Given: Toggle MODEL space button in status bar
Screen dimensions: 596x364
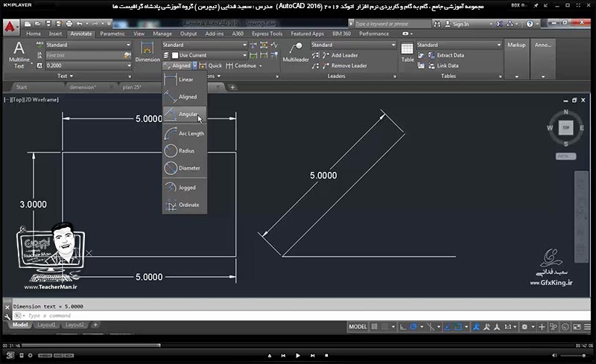Looking at the screenshot, I should (358, 327).
